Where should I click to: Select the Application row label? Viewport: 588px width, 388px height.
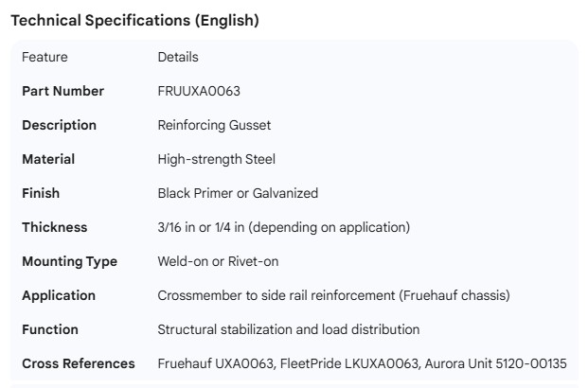59,295
